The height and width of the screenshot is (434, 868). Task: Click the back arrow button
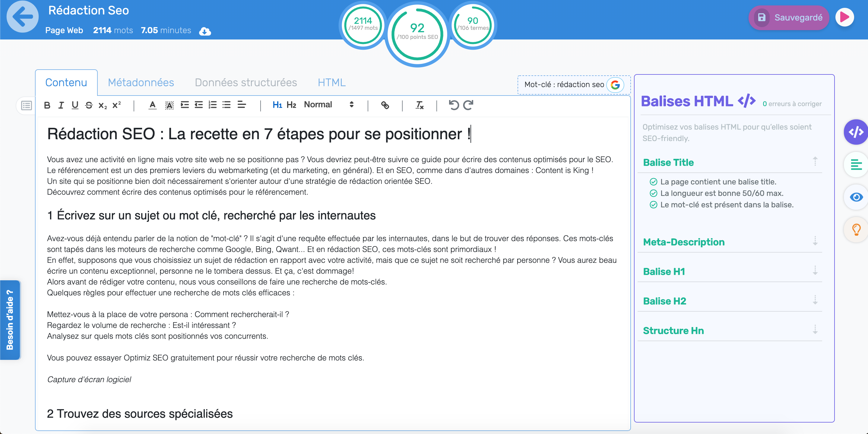point(23,17)
